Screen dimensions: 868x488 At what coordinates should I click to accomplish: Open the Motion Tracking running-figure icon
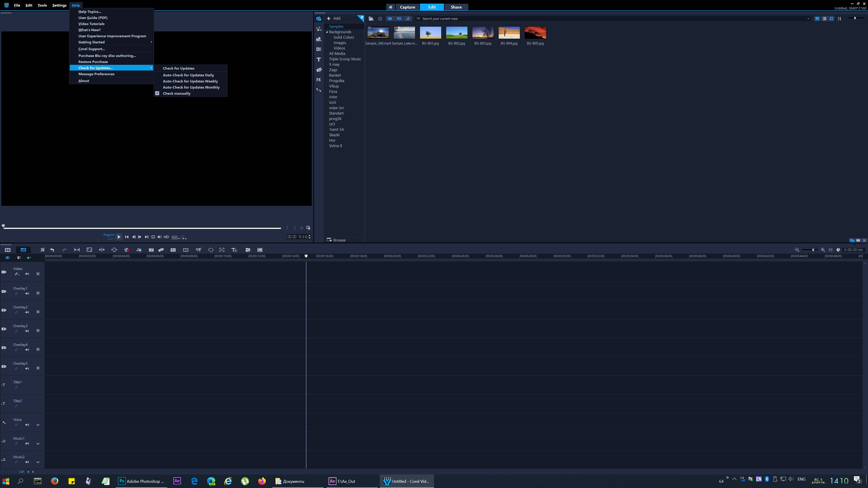point(198,250)
